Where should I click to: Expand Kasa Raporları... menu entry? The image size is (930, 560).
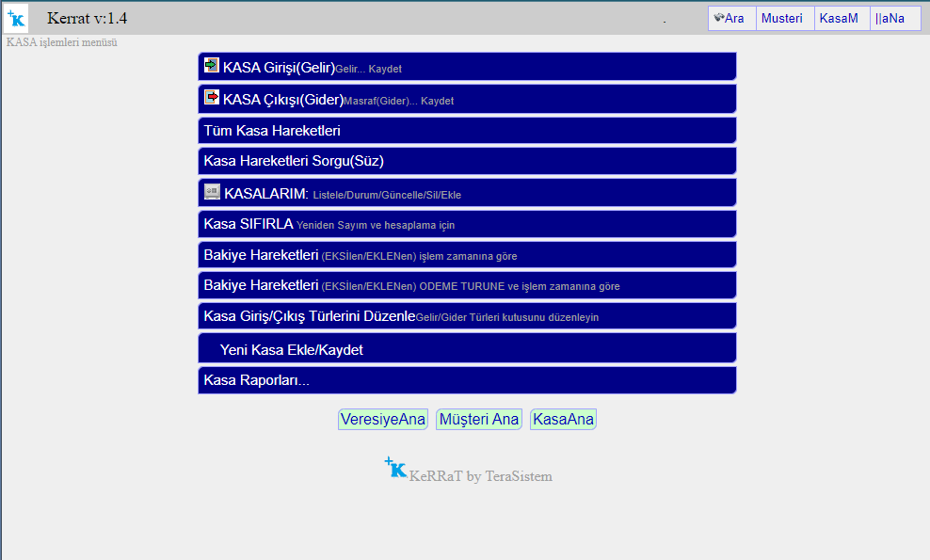coord(257,380)
